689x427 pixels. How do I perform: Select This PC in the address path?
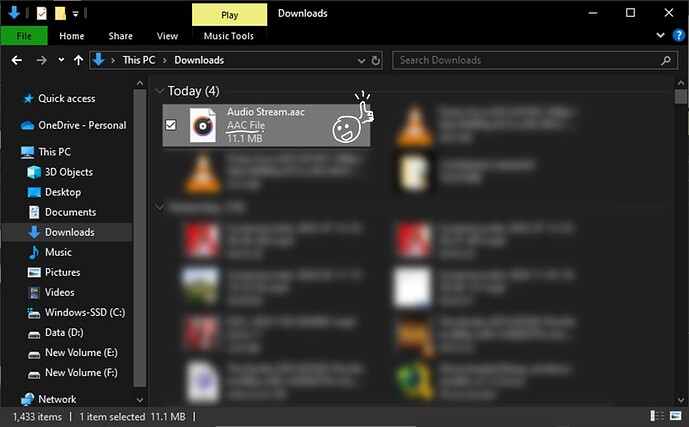coord(138,60)
